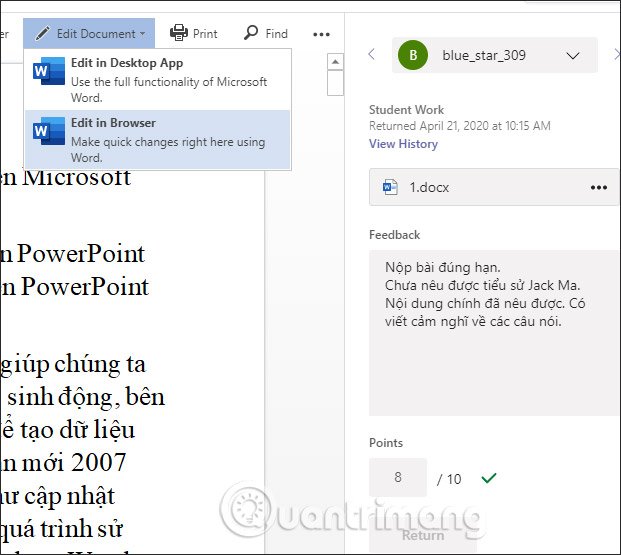Open the 1.docx attachment
Screen dimensions: 621x555
point(494,187)
